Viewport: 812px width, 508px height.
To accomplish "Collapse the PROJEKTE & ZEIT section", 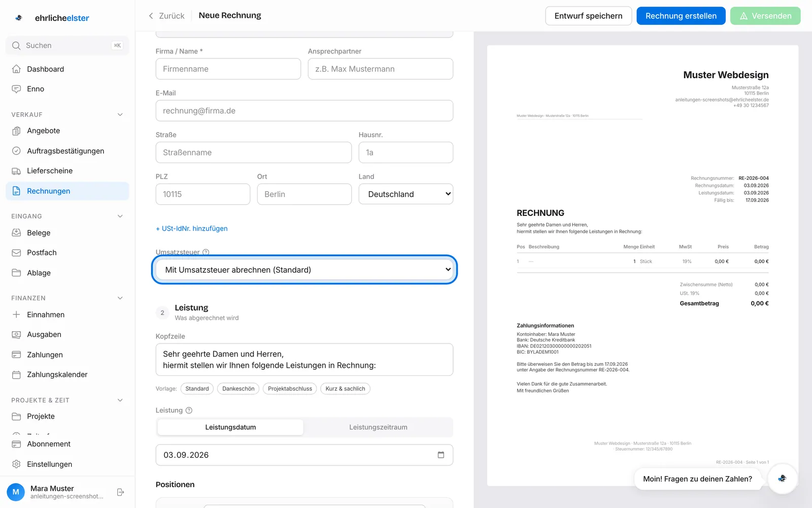I will [x=120, y=400].
